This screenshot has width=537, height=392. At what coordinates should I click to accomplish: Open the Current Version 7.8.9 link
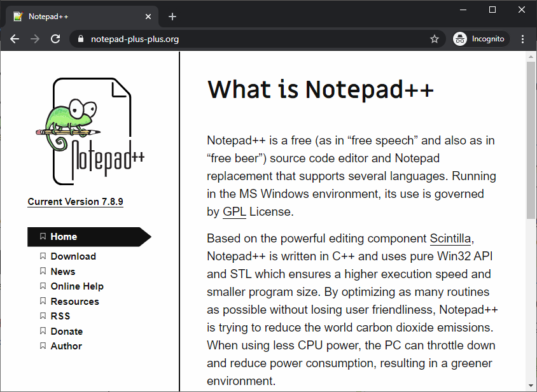75,202
